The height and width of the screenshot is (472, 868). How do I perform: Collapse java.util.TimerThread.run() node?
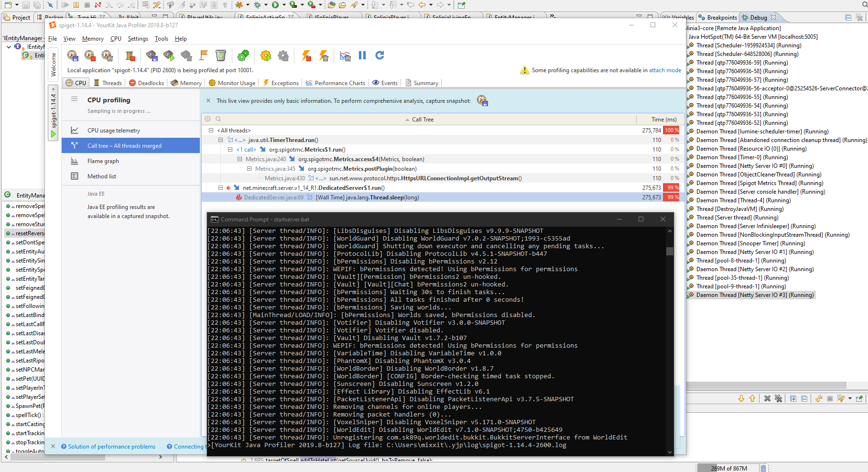tap(220, 140)
